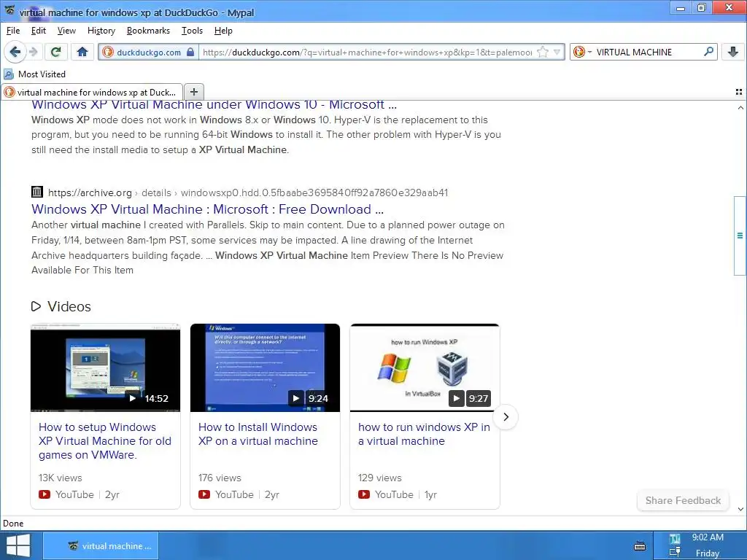747x560 pixels.
Task: Open the VirtualBox how-to video thumbnail
Action: click(x=425, y=367)
